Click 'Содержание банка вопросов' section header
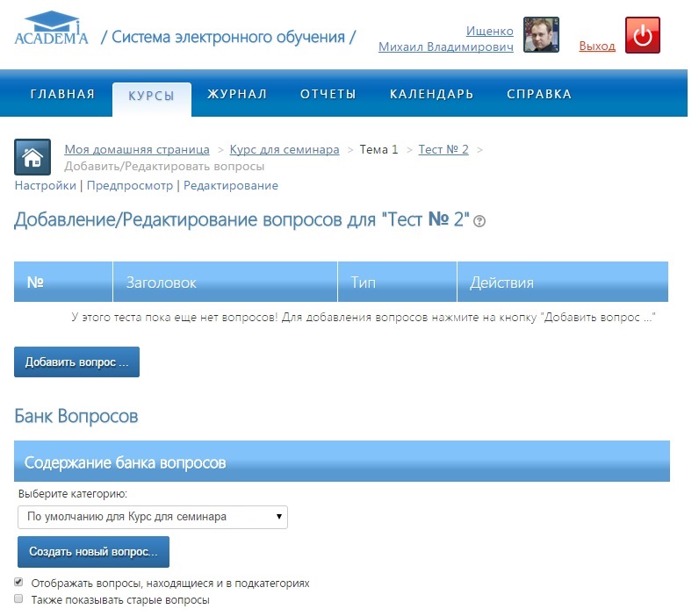699x616 pixels. 342,462
